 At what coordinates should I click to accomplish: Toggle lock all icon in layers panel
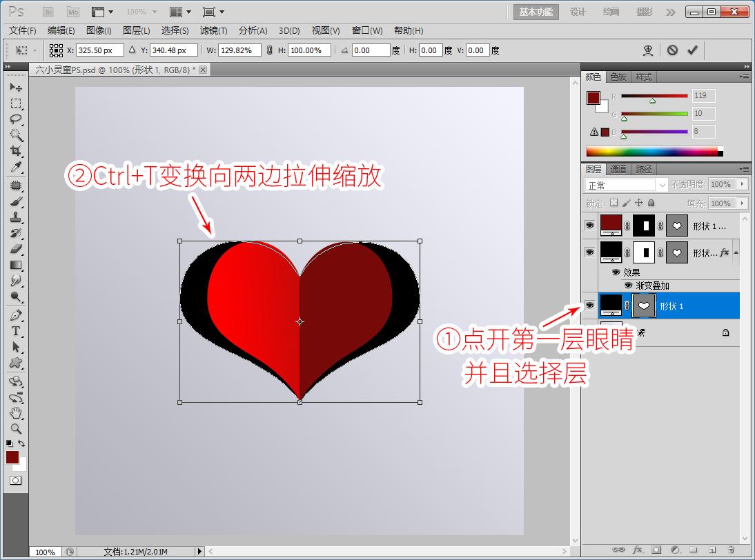coord(651,203)
